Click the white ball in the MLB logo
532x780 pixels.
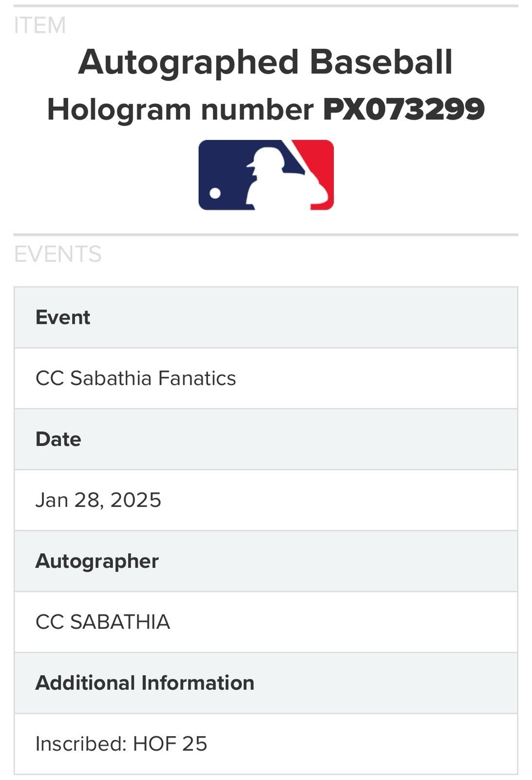click(214, 194)
